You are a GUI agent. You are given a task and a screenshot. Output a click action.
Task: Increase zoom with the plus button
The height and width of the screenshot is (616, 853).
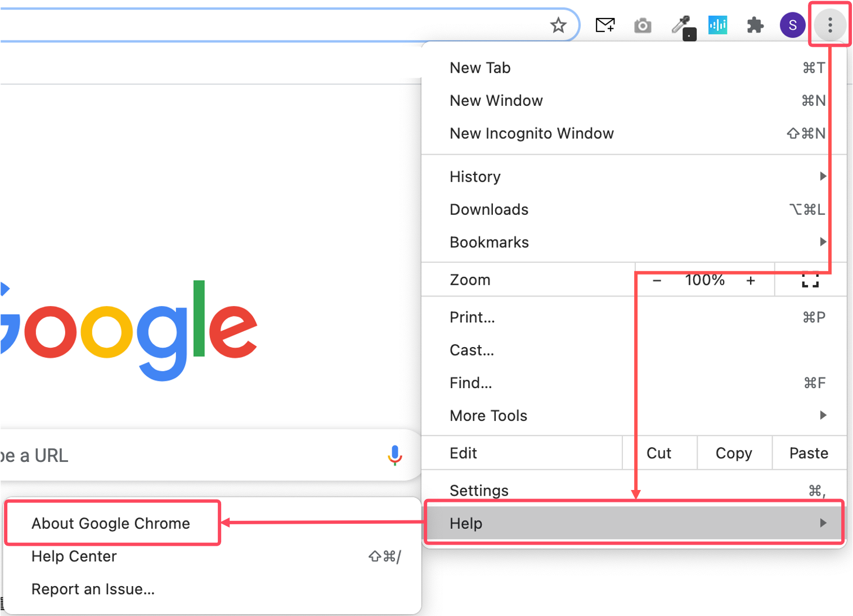point(751,280)
